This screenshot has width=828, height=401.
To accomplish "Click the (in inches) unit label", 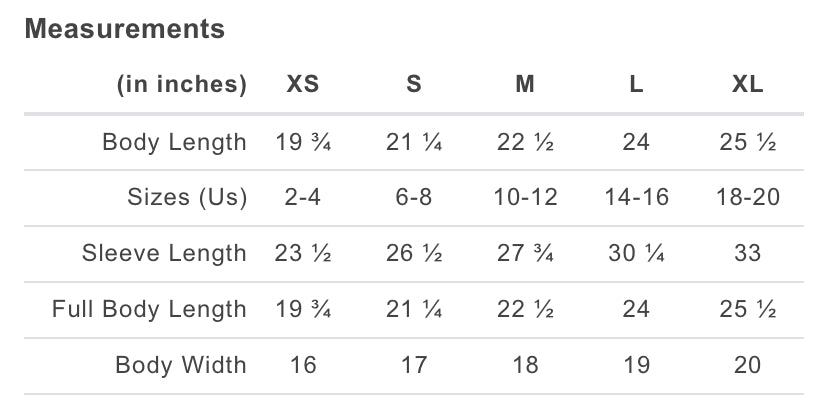I will coord(182,85).
